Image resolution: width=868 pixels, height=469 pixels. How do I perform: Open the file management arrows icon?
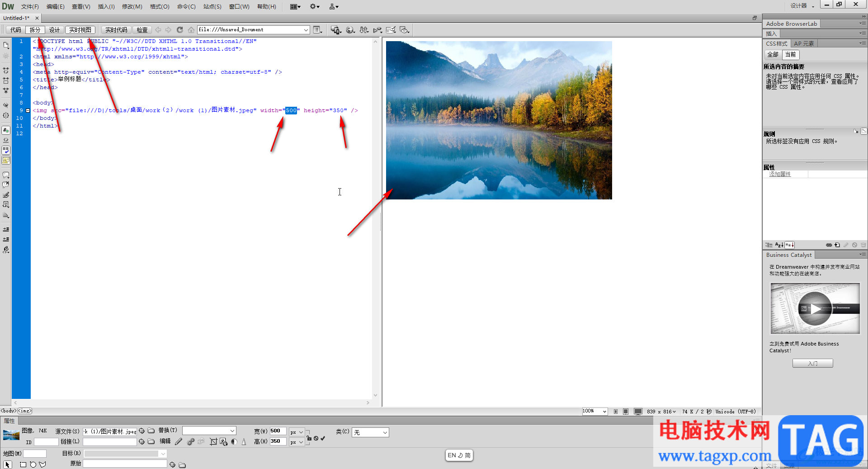(364, 30)
